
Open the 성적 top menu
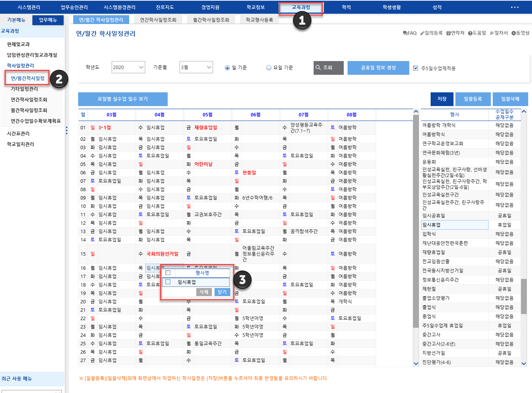click(437, 7)
